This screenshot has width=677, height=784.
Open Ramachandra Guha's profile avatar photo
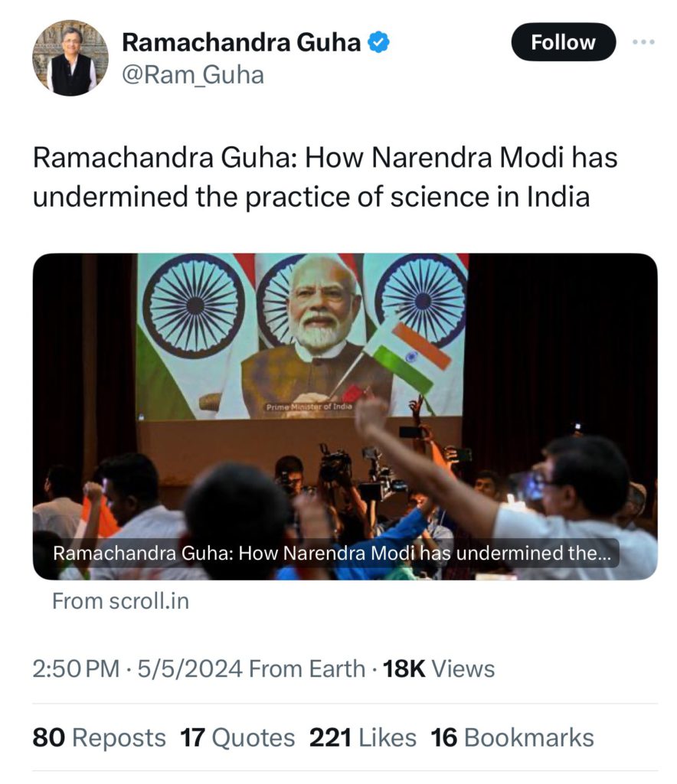(x=70, y=58)
